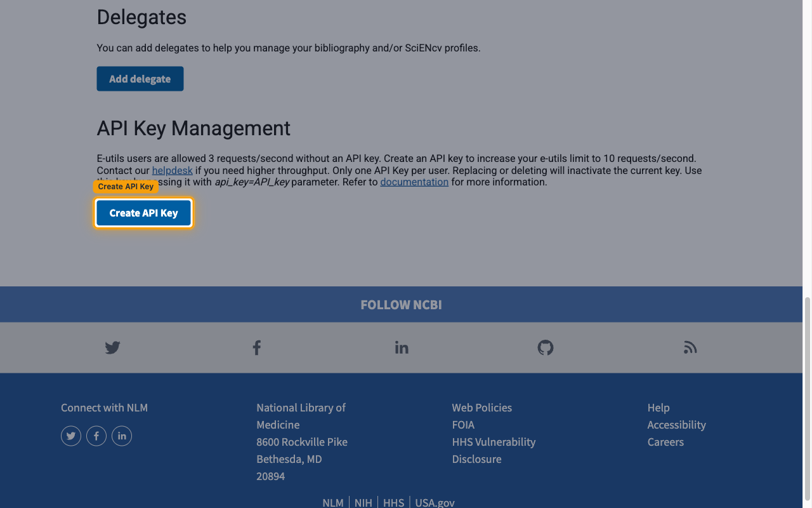Open the Careers footer link
This screenshot has height=508, width=812.
pyautogui.click(x=665, y=442)
